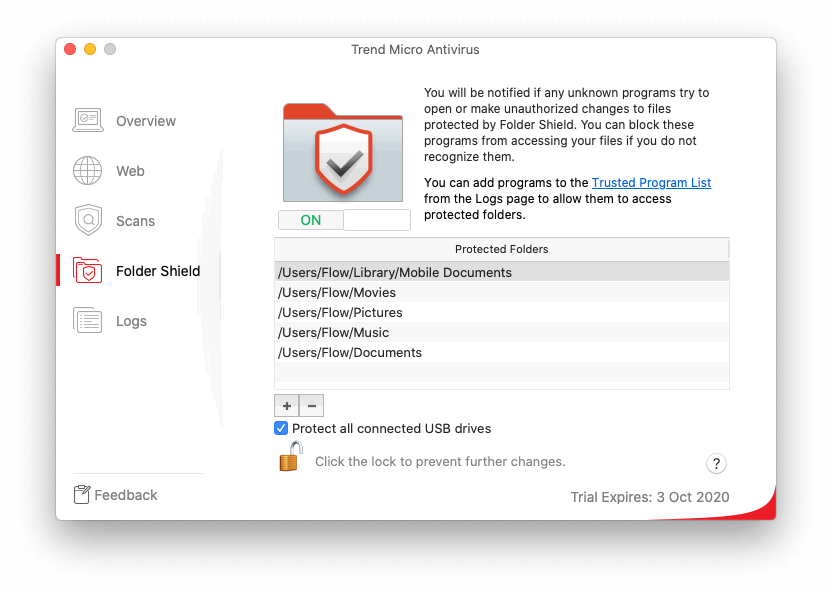Click the Feedback clipboard icon
The image size is (832, 594).
[82, 495]
